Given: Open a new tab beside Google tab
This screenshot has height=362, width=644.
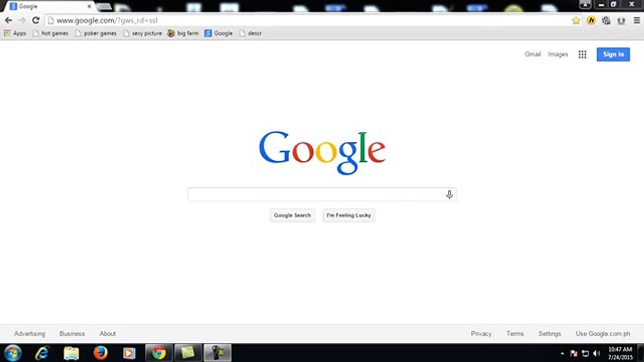Looking at the screenshot, I should (104, 7).
